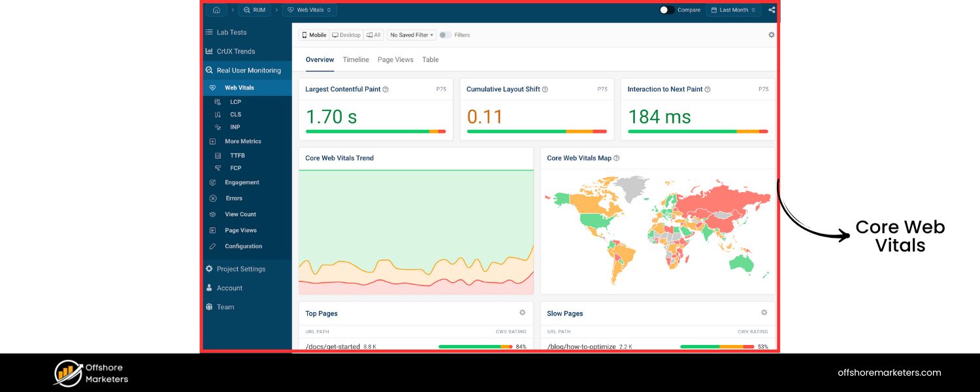The height and width of the screenshot is (392, 980).
Task: Enable the Compare toggle in the top bar
Action: coord(668,10)
